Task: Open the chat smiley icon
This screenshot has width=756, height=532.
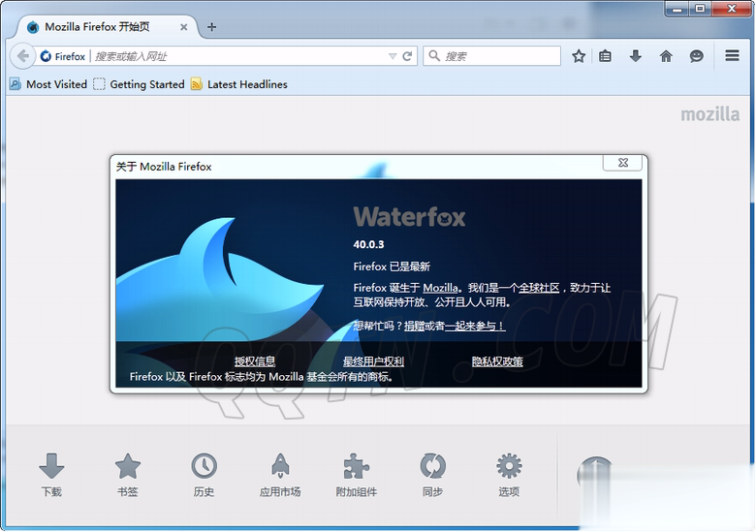Action: tap(696, 56)
